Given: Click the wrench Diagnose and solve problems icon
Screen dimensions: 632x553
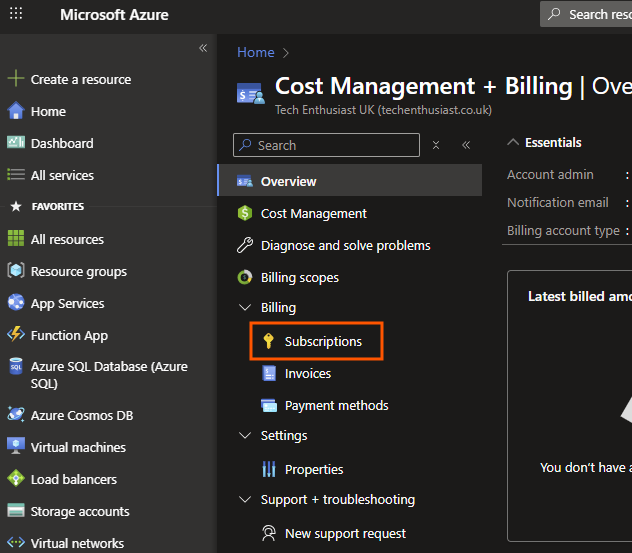Looking at the screenshot, I should [x=245, y=245].
